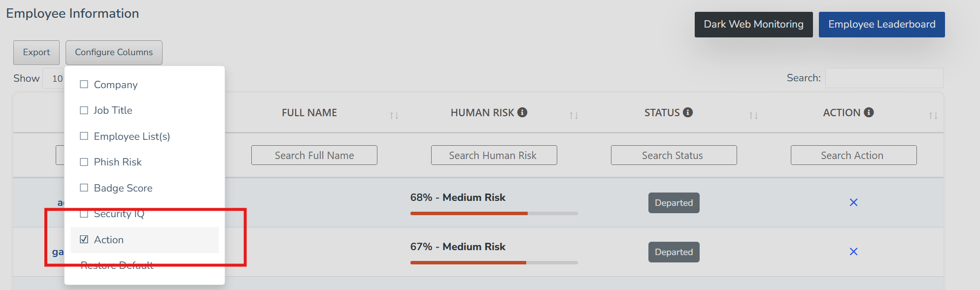Click the blue X in the 67% row
The height and width of the screenshot is (290, 980).
pyautogui.click(x=853, y=252)
